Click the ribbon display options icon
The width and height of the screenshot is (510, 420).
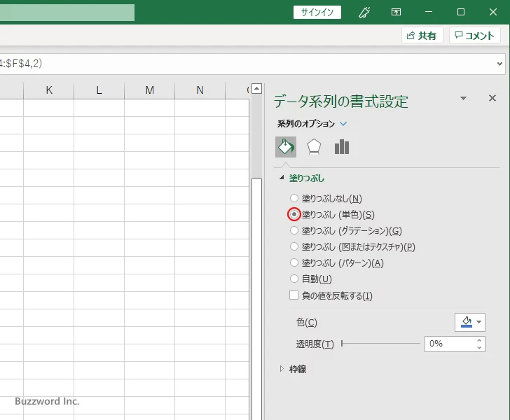pos(396,13)
